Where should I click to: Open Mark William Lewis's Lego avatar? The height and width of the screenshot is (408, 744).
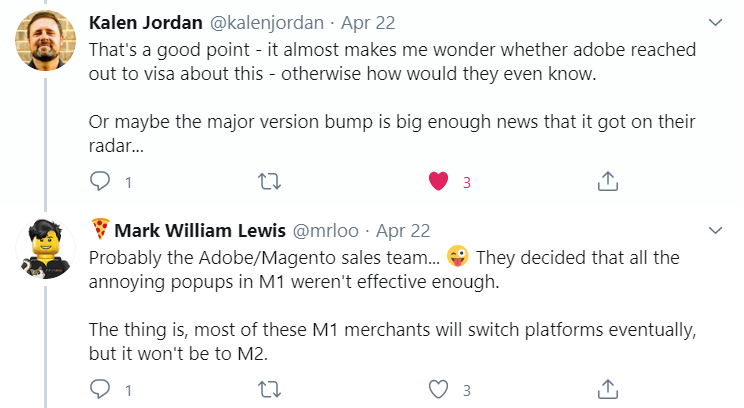coord(46,249)
